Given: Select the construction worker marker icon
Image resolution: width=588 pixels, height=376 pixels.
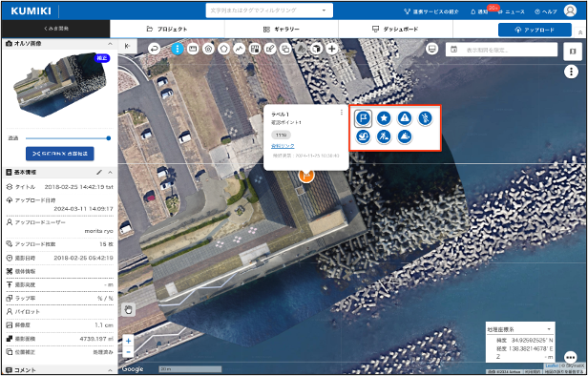Looking at the screenshot, I should pyautogui.click(x=384, y=136).
